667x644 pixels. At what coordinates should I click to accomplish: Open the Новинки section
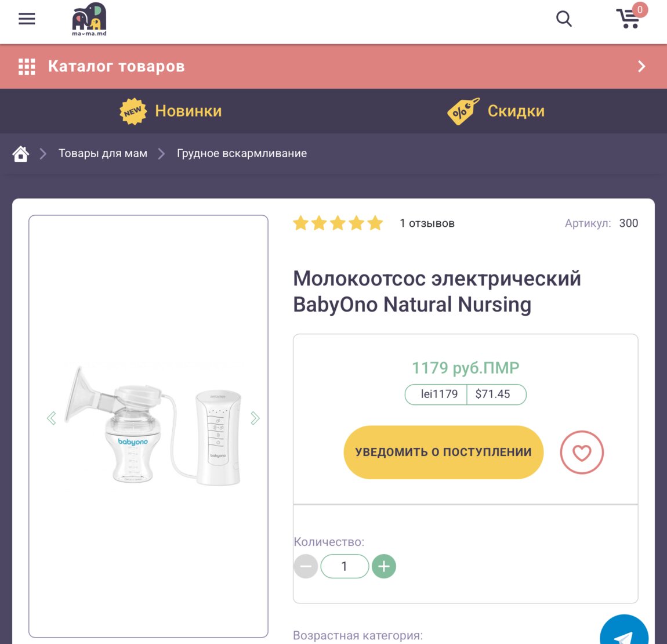171,111
